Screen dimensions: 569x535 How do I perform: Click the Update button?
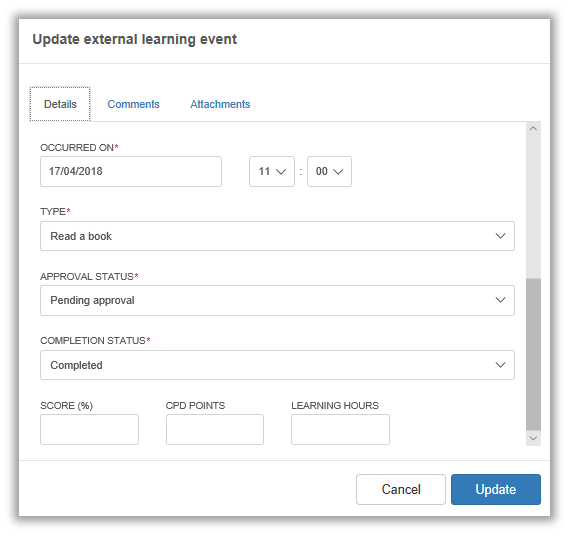(x=496, y=489)
